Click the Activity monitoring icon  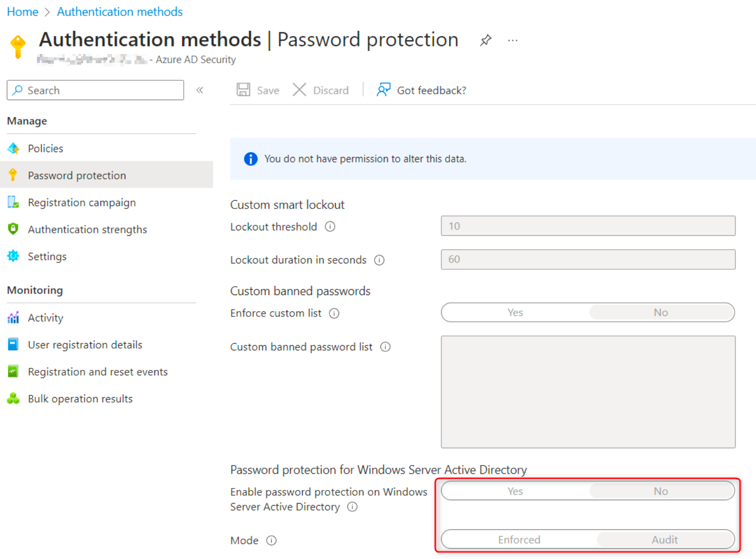pyautogui.click(x=13, y=317)
